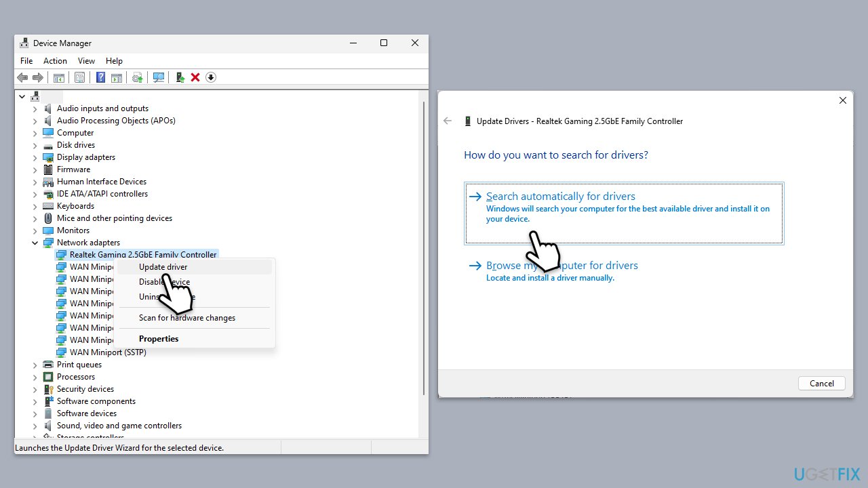This screenshot has width=868, height=488.
Task: Select Search automatically for drivers
Action: [624, 213]
